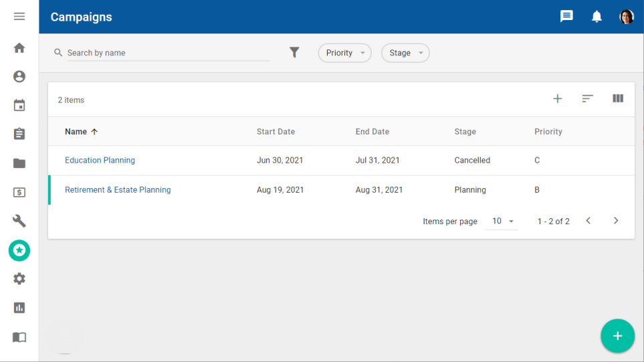The image size is (644, 362).
Task: Open the Education Planning campaign
Action: [100, 161]
